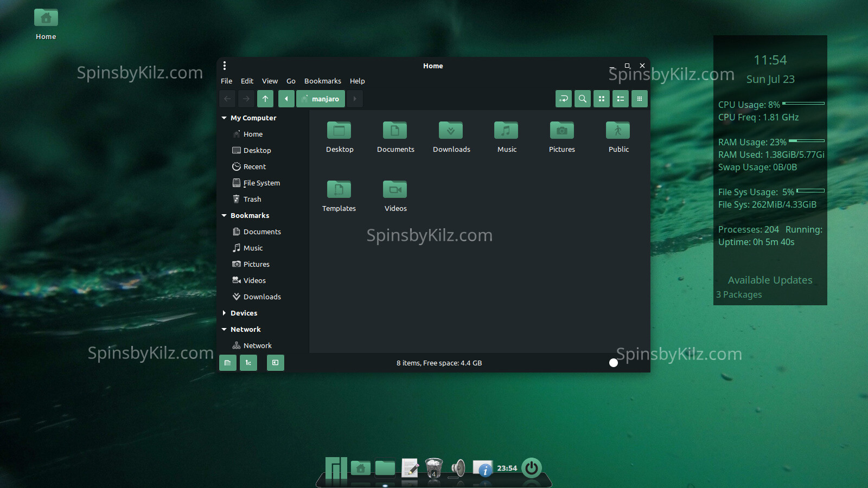The width and height of the screenshot is (868, 488).
Task: Collapse the Bookmarks section
Action: (224, 215)
